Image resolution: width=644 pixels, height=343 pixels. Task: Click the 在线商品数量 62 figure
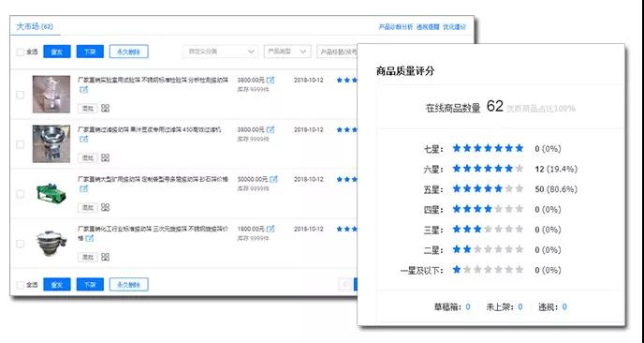click(x=495, y=107)
